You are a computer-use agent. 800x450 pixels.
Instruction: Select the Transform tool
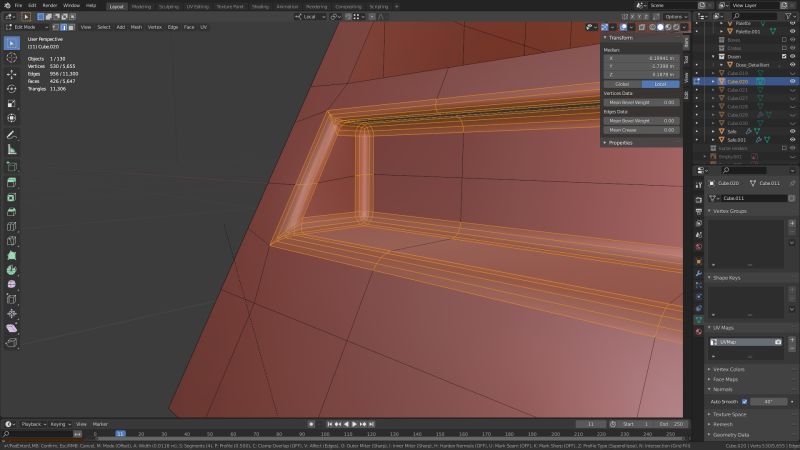11,118
